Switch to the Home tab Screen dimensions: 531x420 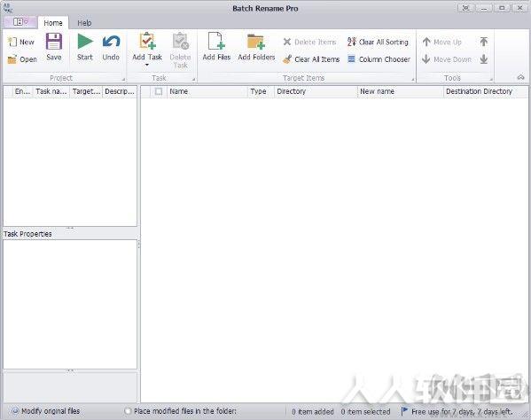(53, 23)
